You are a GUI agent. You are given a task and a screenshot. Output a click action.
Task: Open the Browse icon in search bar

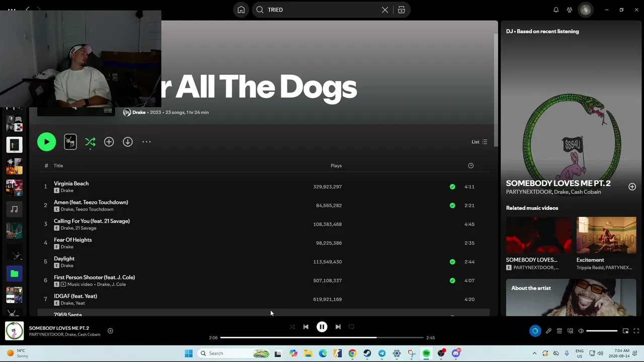401,10
